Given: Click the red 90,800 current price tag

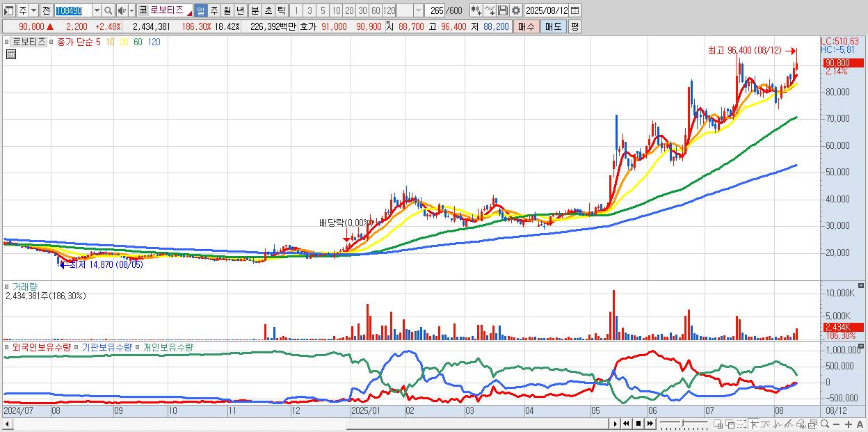Looking at the screenshot, I should tap(843, 63).
